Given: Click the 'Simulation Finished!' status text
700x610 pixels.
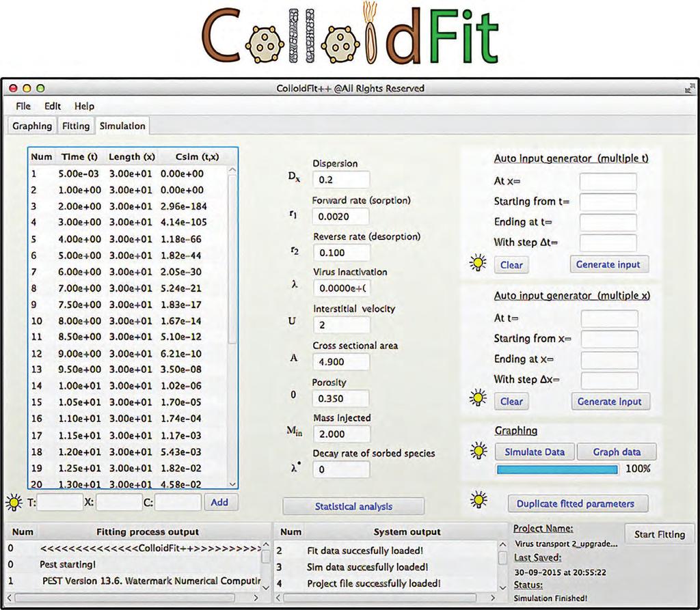Looking at the screenshot, I should coord(550,598).
